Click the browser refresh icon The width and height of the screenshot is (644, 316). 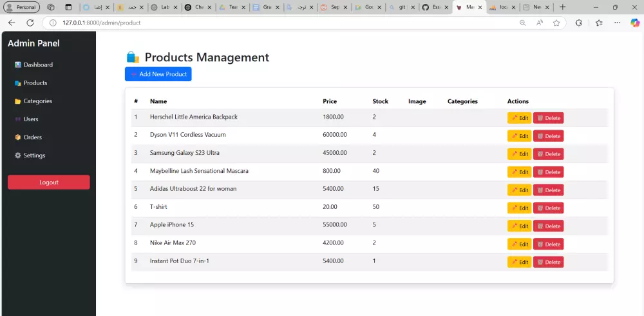pos(30,23)
